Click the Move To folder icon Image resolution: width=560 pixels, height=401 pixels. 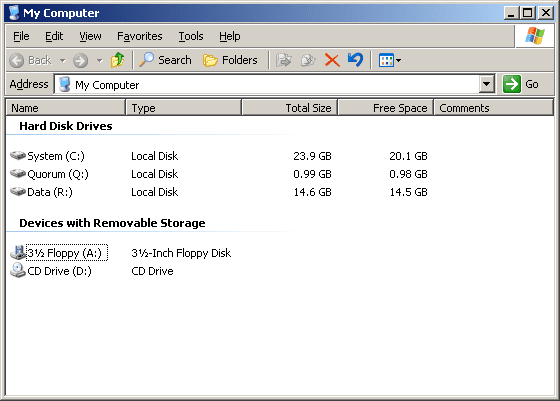[284, 60]
